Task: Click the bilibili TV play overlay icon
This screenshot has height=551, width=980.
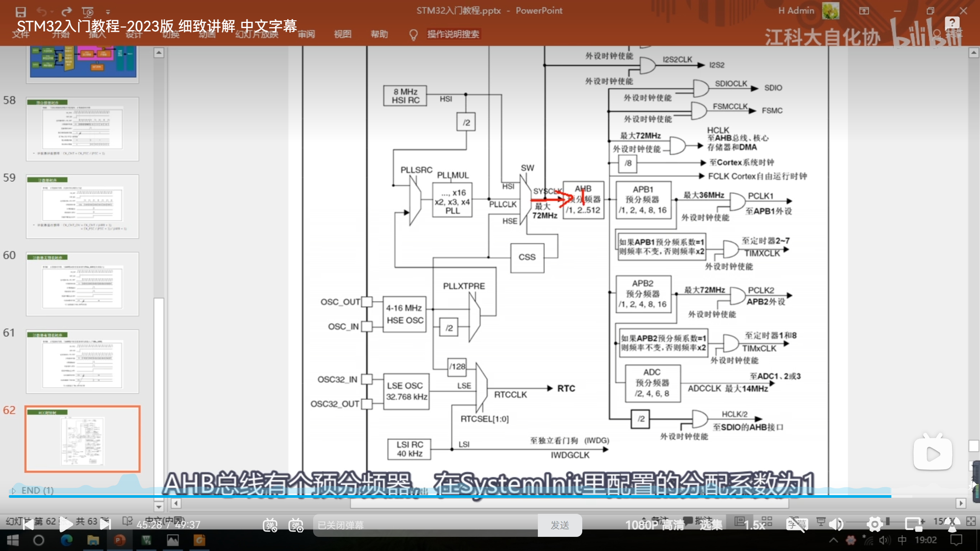Action: click(933, 454)
